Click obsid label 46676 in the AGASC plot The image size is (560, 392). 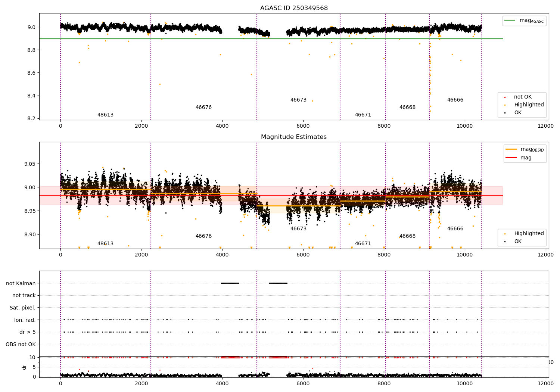(x=203, y=108)
